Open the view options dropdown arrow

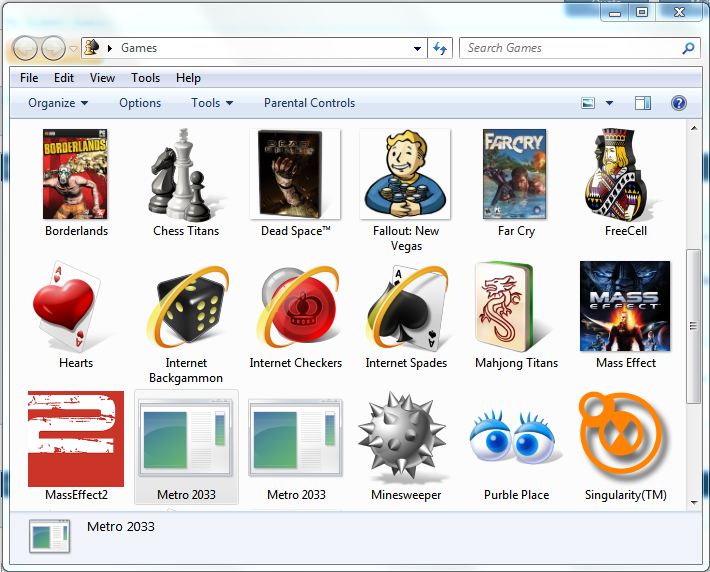click(x=609, y=103)
